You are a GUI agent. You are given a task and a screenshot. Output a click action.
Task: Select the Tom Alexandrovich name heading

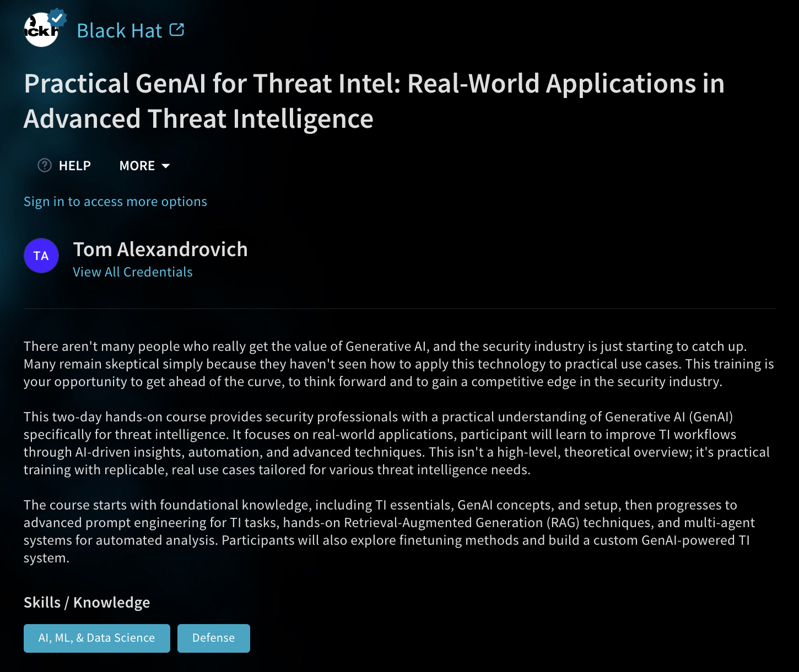point(160,250)
